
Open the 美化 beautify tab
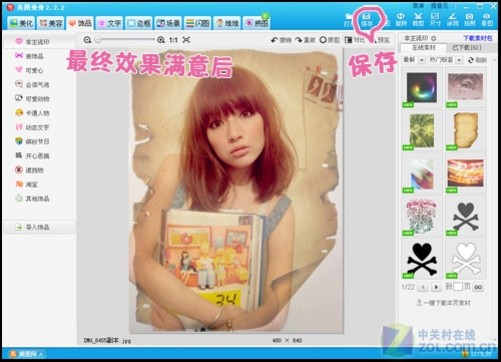tap(22, 23)
